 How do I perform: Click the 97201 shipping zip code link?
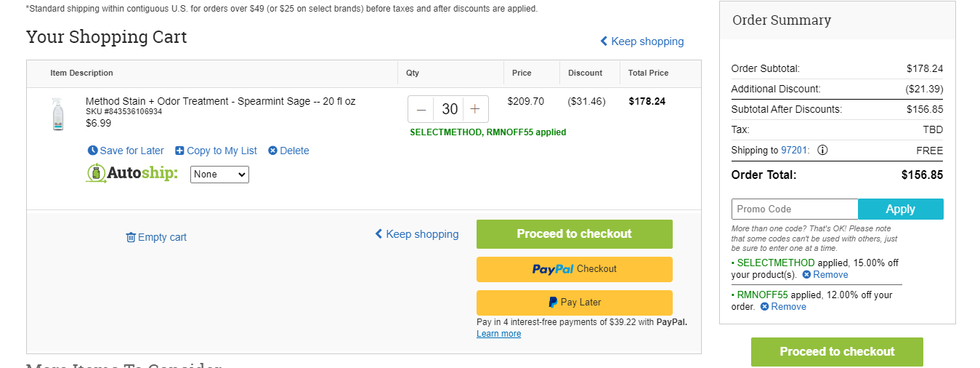click(x=794, y=151)
